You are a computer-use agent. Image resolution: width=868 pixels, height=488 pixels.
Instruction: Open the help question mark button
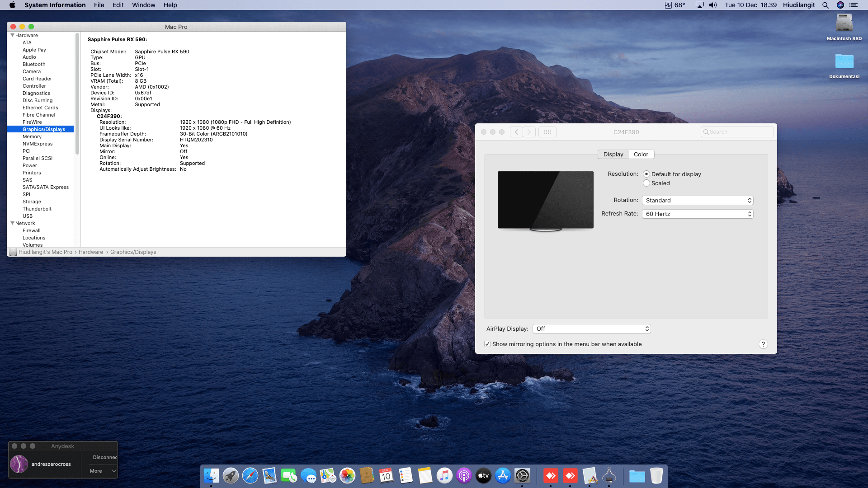pyautogui.click(x=763, y=344)
